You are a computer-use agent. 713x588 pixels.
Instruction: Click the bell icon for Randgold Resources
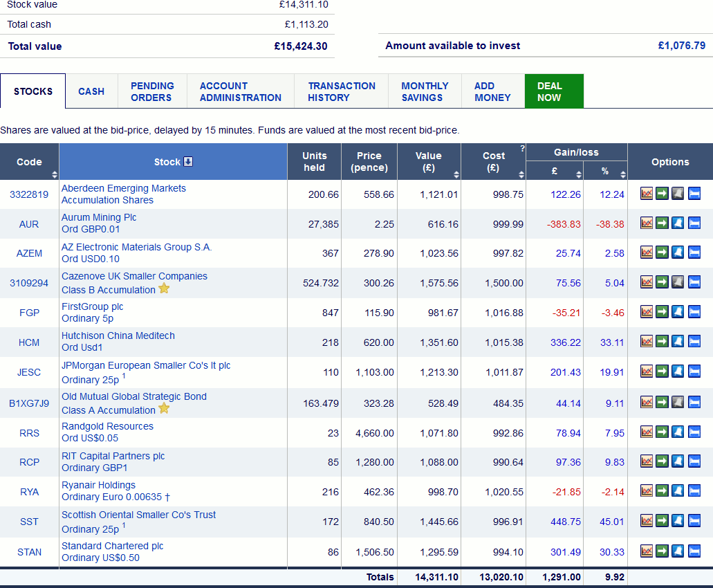click(x=678, y=432)
